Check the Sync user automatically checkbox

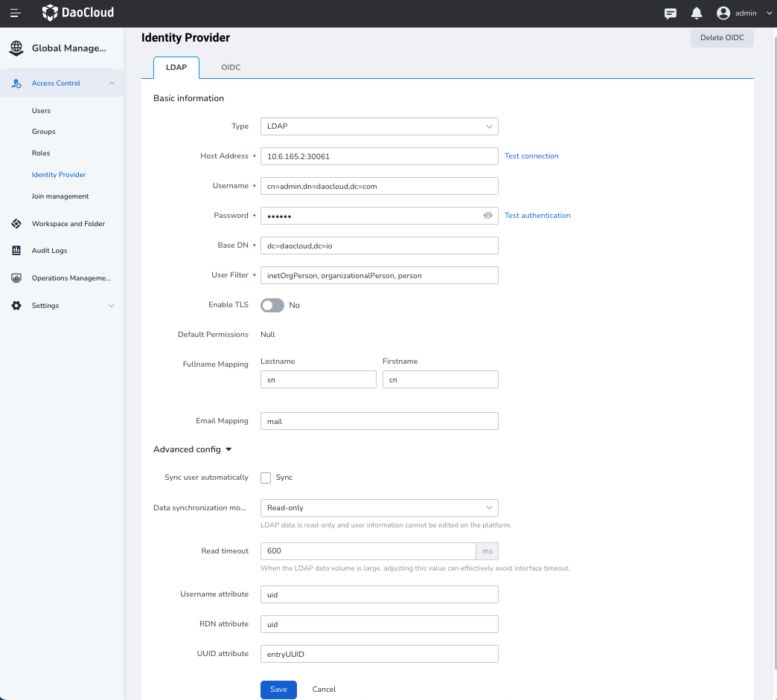coord(266,478)
